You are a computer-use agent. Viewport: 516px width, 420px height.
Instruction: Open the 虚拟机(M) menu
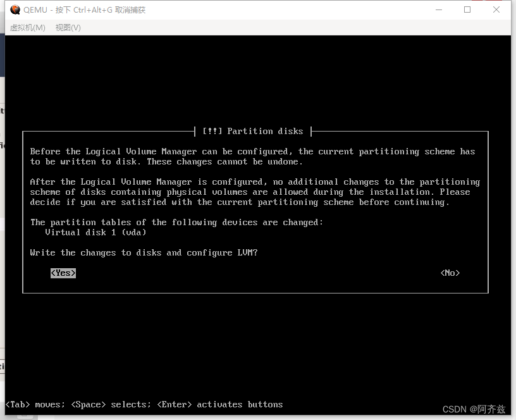[27, 27]
